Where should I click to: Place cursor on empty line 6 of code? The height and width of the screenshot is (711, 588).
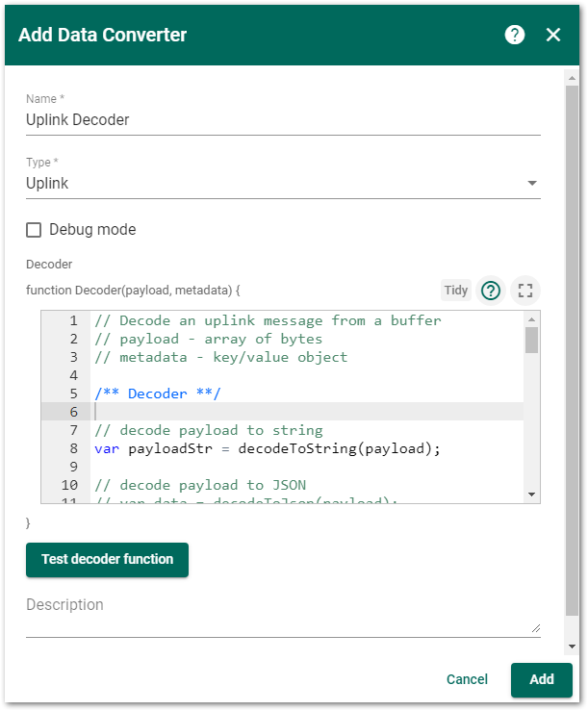click(289, 412)
